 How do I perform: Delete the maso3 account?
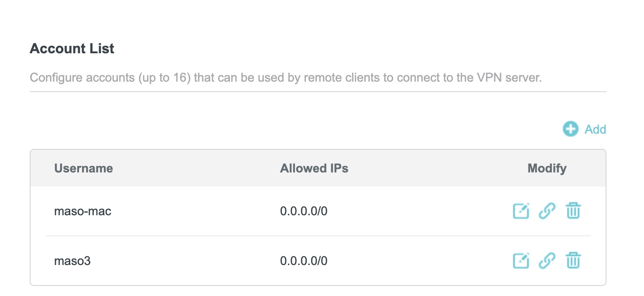click(x=573, y=261)
